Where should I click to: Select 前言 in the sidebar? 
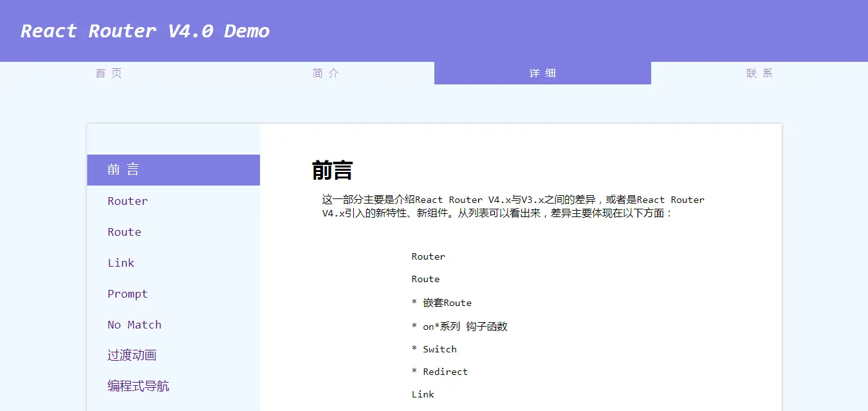173,170
